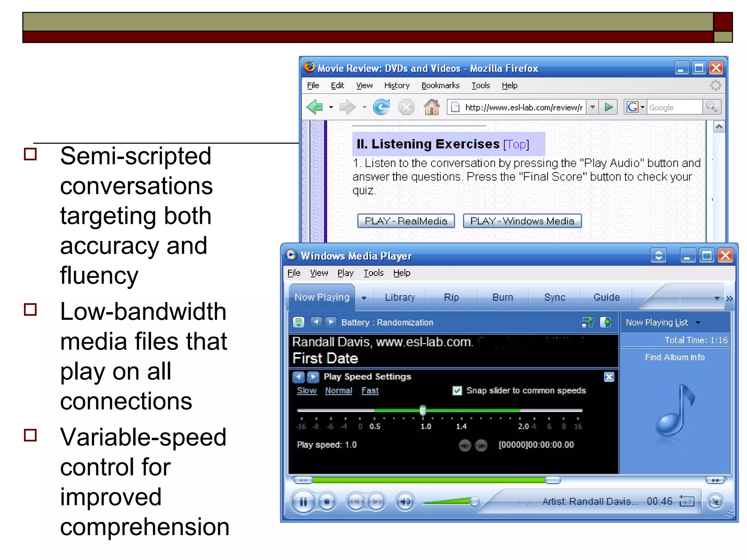Click the Slow speed link
Image resolution: width=747 pixels, height=560 pixels.
coord(307,391)
